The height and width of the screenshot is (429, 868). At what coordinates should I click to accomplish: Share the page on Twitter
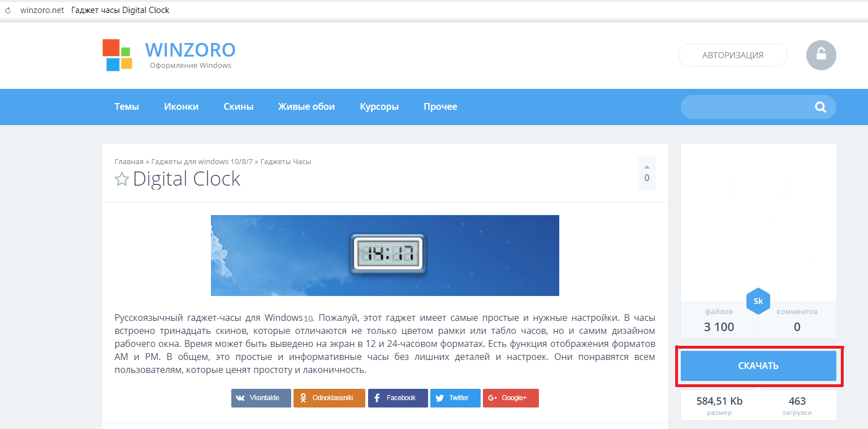(455, 398)
